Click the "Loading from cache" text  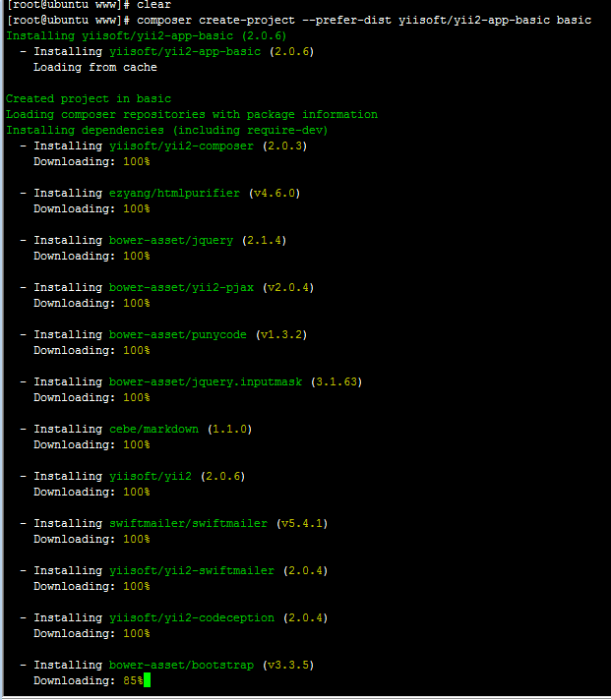click(95, 67)
